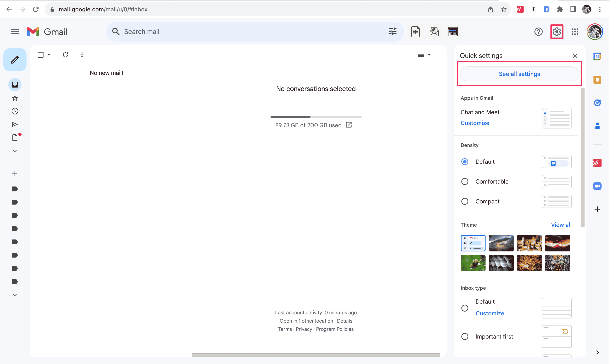609x364 pixels.
Task: Open search filters icon in search bar
Action: point(393,31)
